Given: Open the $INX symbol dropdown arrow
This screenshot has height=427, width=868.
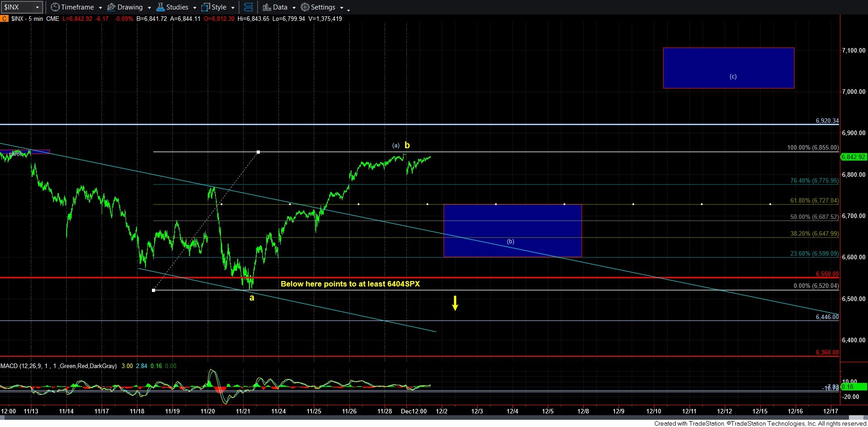Looking at the screenshot, I should click(x=37, y=7).
